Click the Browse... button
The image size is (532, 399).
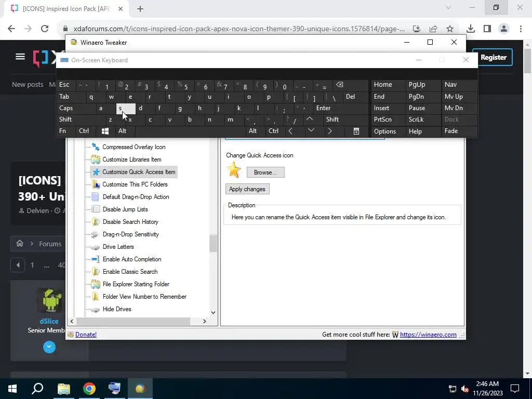pos(265,172)
